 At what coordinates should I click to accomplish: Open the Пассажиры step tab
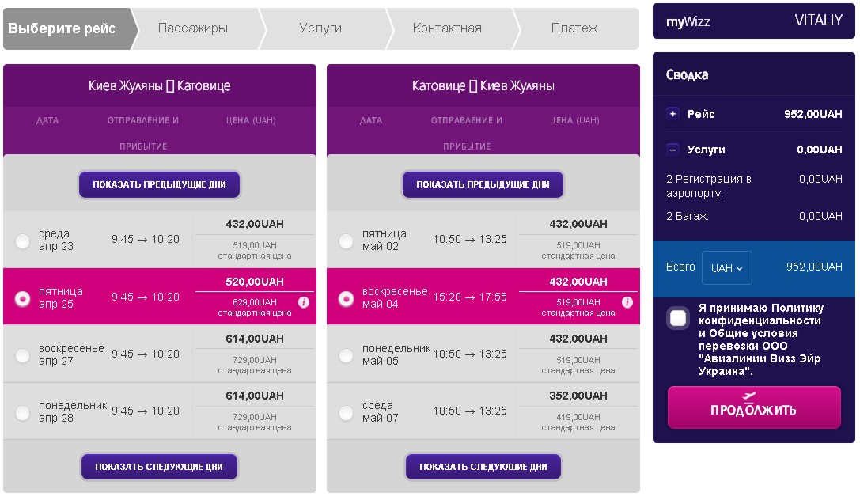pos(193,28)
